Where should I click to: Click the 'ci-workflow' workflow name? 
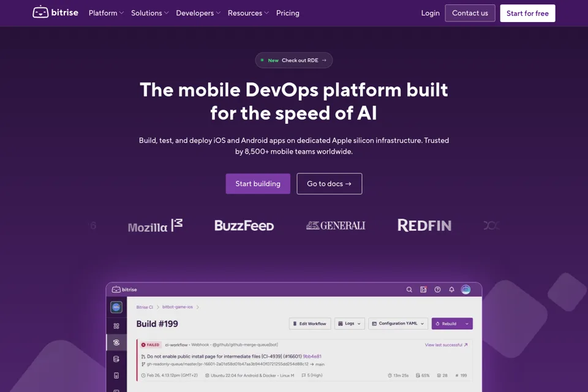coord(176,345)
